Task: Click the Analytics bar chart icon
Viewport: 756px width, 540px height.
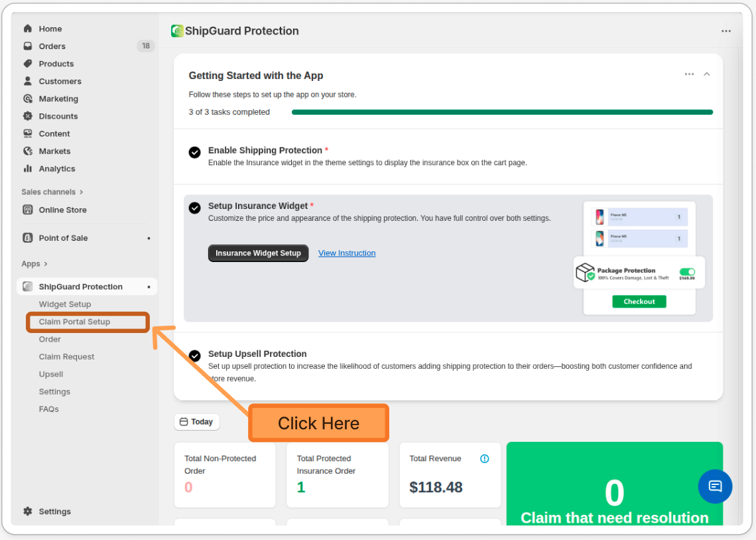Action: [x=28, y=169]
